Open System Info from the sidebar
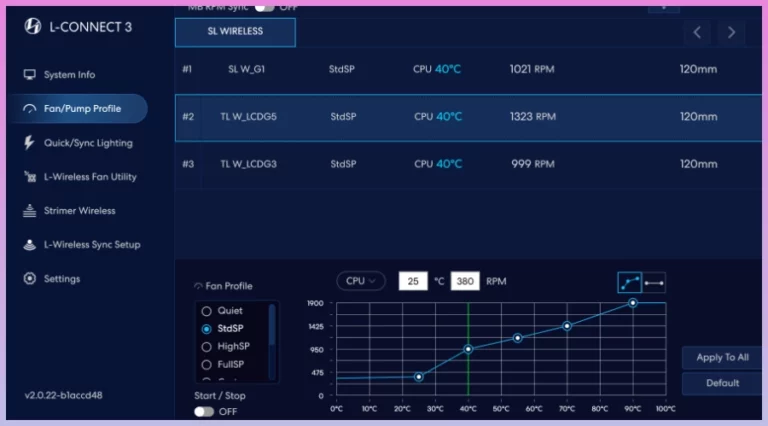 (x=69, y=75)
